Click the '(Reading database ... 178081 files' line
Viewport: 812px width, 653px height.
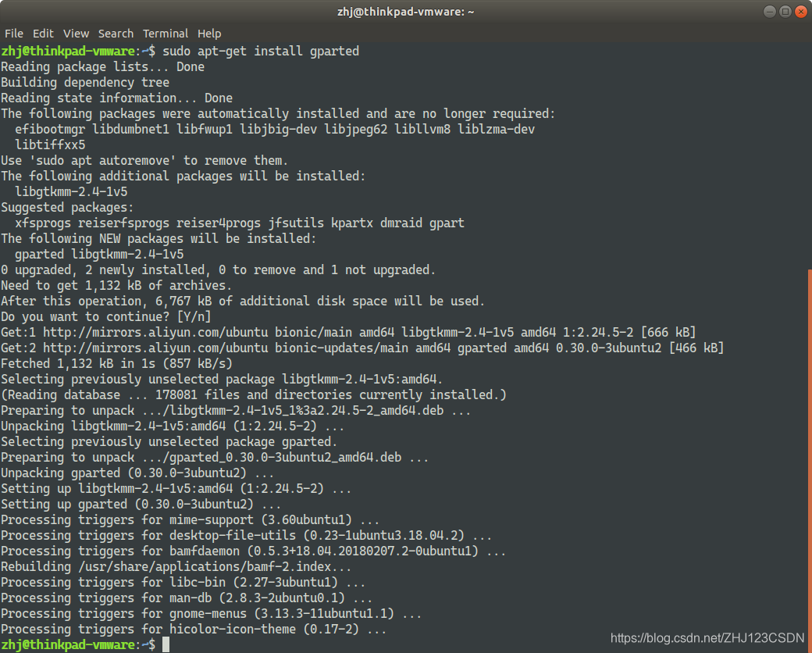[x=253, y=395]
